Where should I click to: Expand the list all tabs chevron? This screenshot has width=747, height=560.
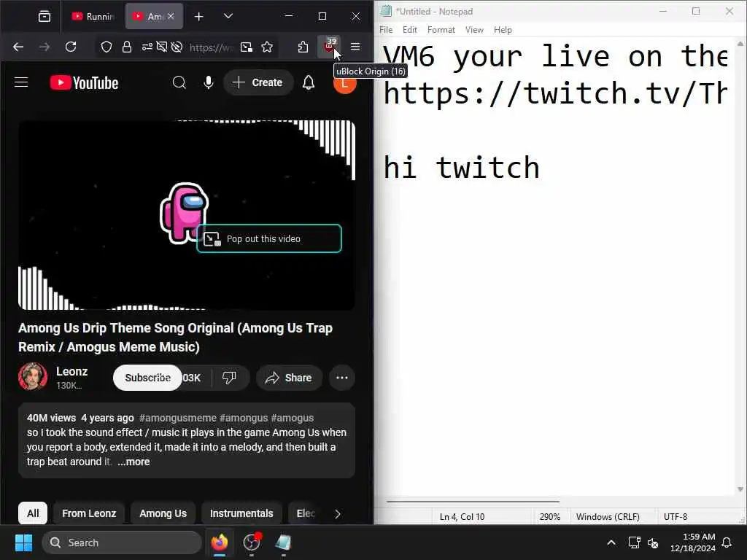point(228,16)
